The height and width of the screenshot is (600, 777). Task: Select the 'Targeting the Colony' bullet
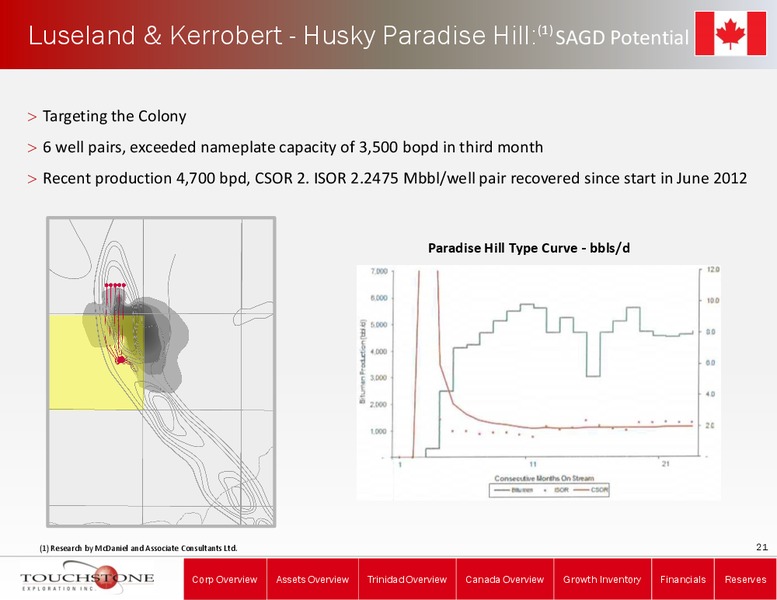pyautogui.click(x=114, y=116)
